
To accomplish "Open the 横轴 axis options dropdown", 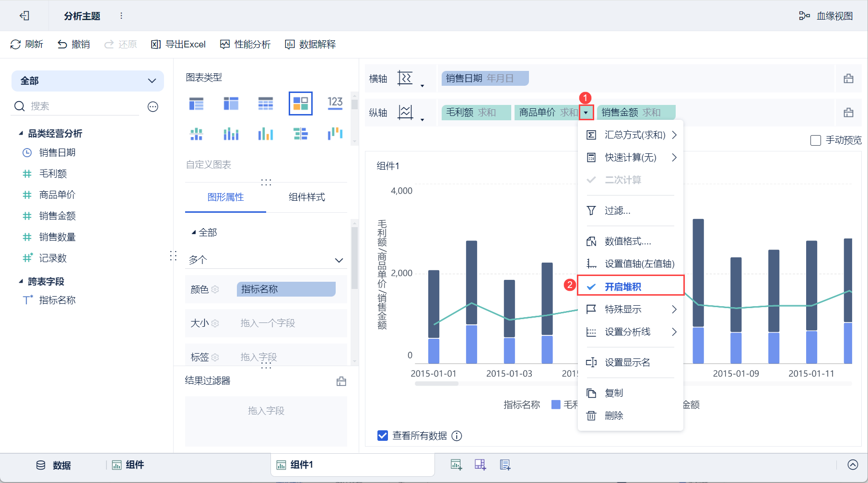I will 422,86.
